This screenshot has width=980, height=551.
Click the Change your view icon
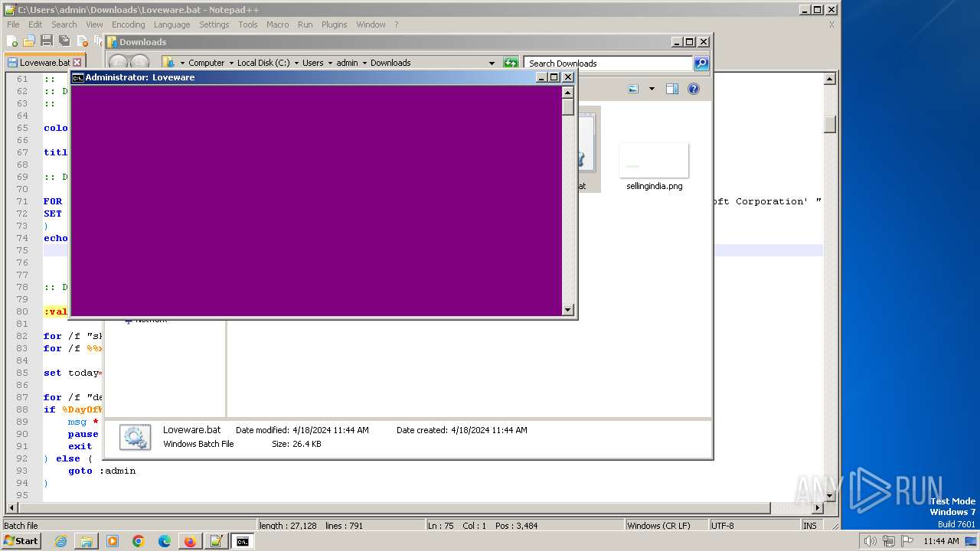[x=633, y=89]
